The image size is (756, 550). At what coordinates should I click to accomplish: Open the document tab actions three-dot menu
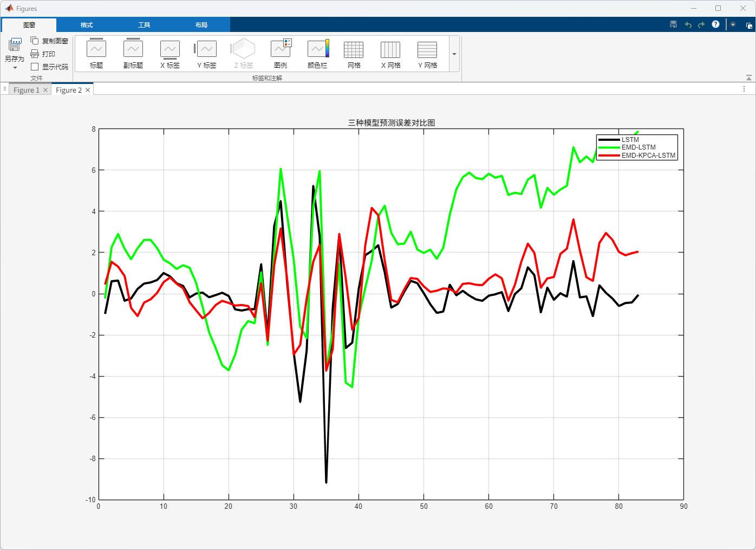click(x=745, y=89)
